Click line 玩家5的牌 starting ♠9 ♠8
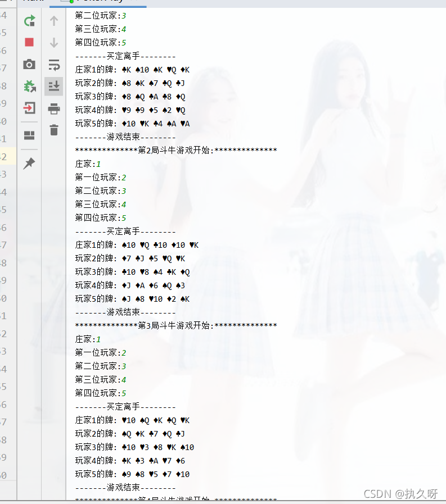 click(x=132, y=474)
